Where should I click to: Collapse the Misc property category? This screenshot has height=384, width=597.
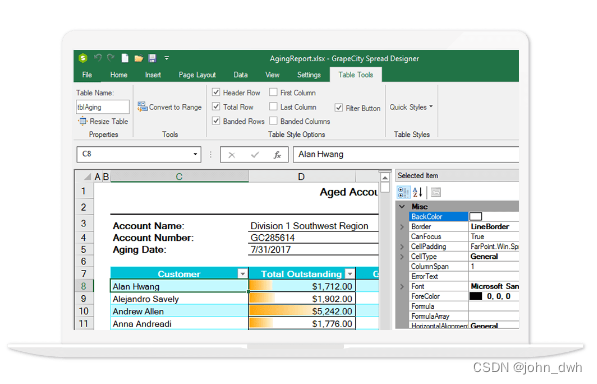point(402,207)
